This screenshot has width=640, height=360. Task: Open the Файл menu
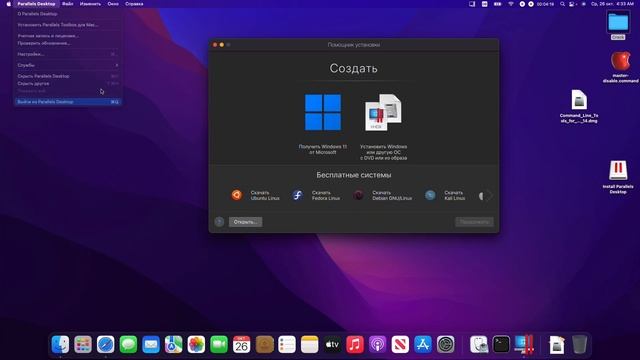(x=68, y=4)
